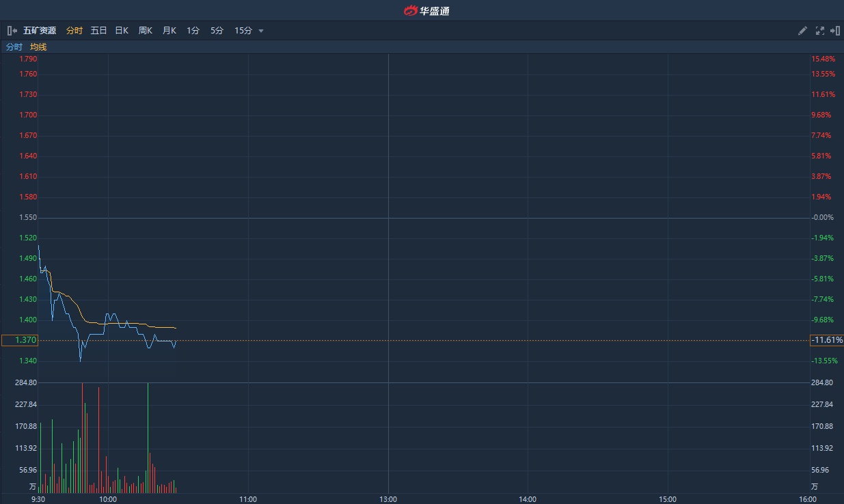Click the 华盛通 logo in title bar

click(x=426, y=10)
